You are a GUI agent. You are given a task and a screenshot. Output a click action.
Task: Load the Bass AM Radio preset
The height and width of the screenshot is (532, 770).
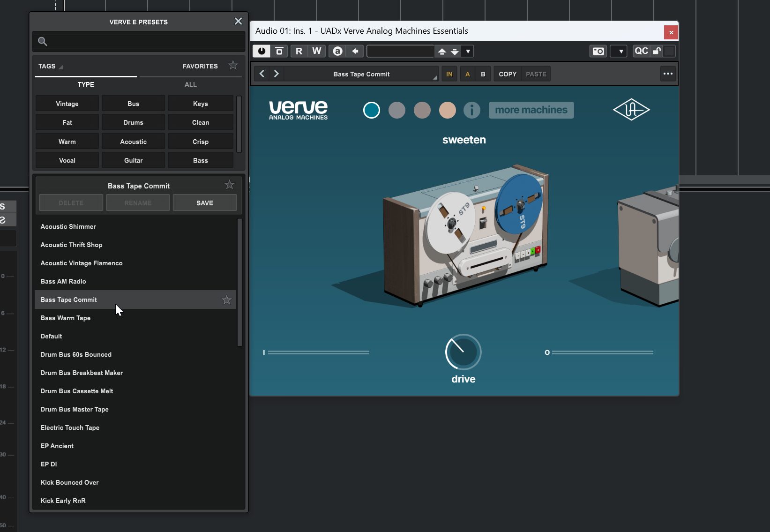(135, 281)
